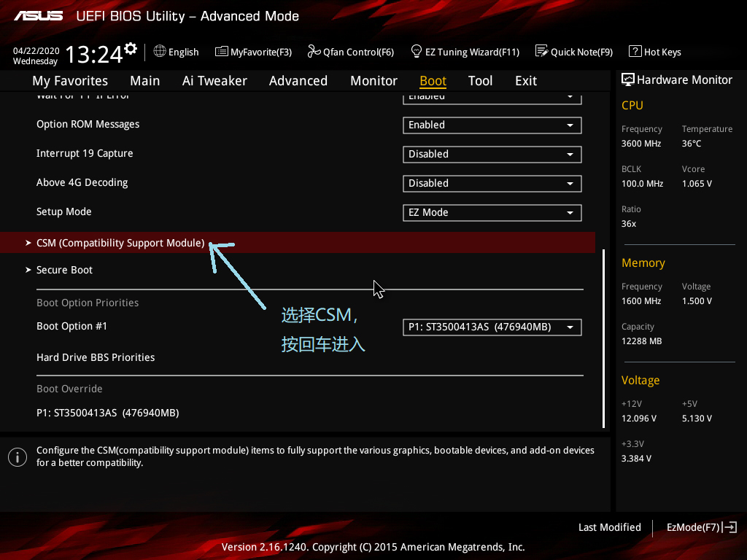Click the +12V 12.096 V reading

click(x=639, y=418)
